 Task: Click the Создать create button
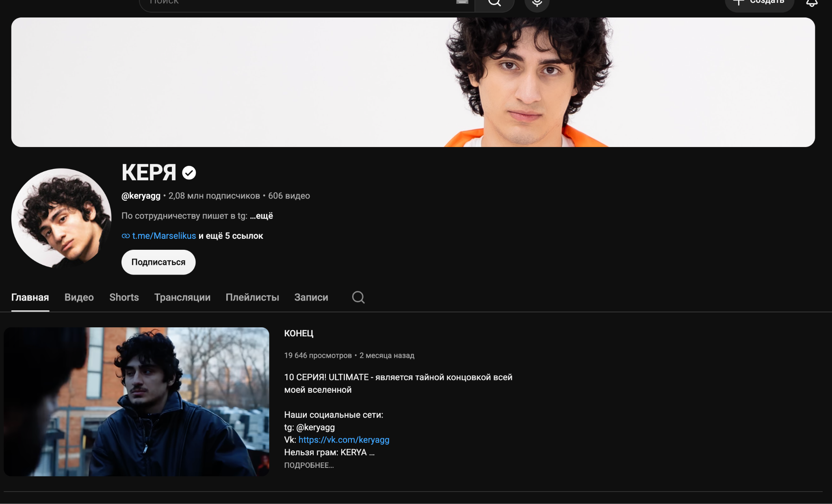point(759,3)
